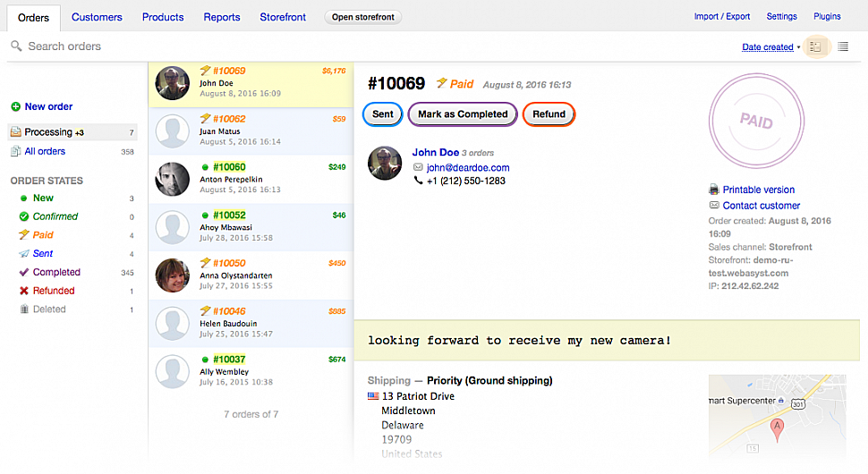Click the phone number +1 (212) 550-1283

pos(465,181)
